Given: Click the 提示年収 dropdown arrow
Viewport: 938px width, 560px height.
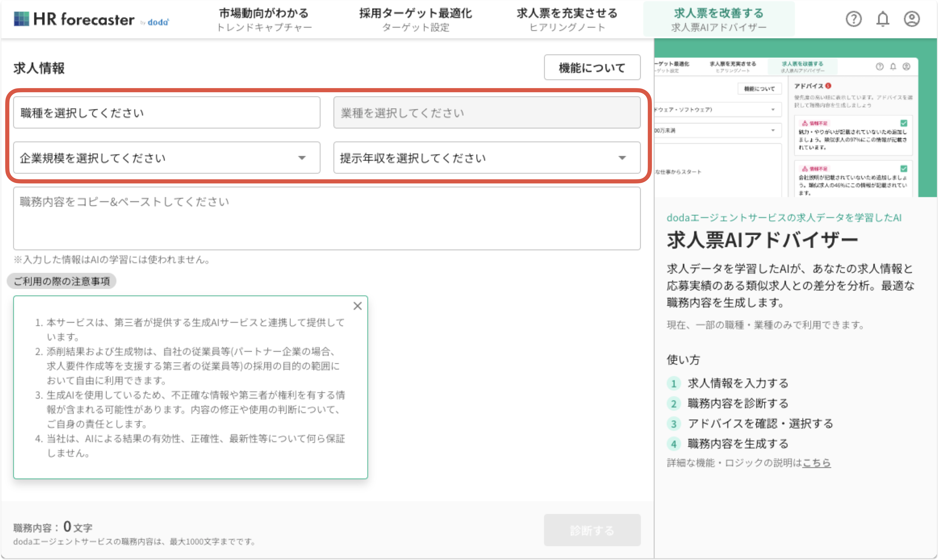Looking at the screenshot, I should [622, 158].
